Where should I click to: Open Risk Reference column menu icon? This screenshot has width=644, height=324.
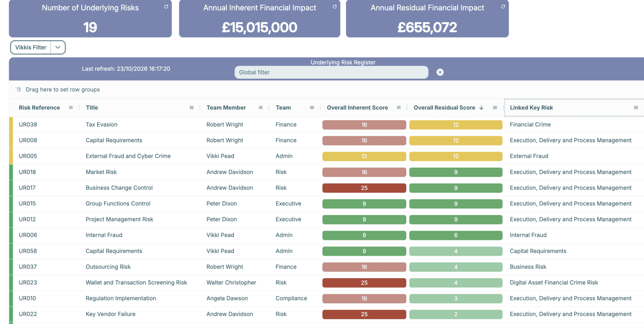point(71,107)
